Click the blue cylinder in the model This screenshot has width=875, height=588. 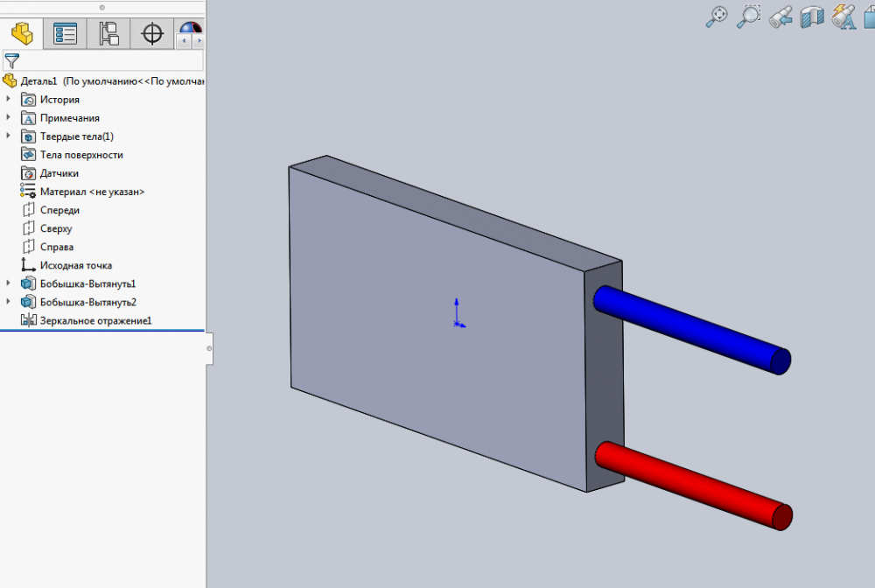(x=691, y=330)
